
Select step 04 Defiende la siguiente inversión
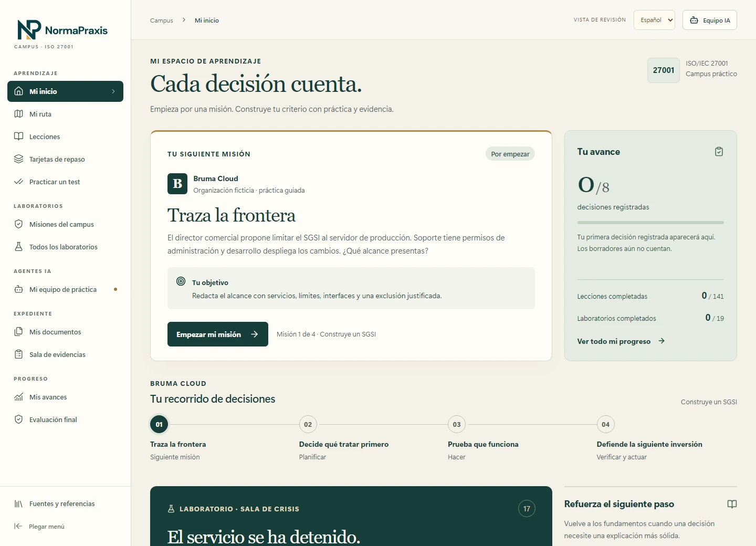(606, 424)
